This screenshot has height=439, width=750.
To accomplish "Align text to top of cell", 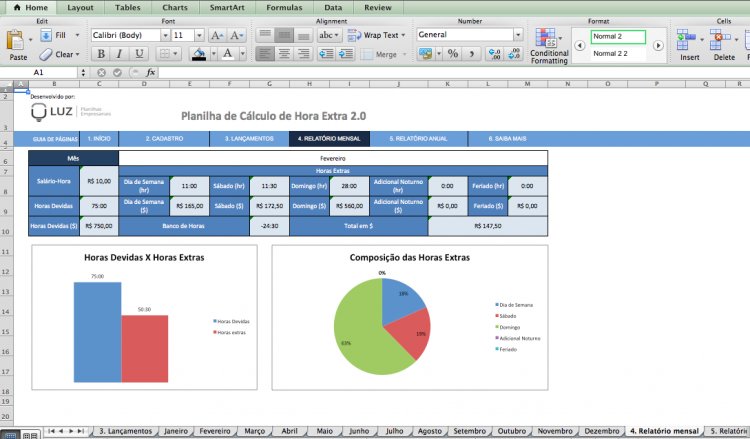I will pos(265,35).
